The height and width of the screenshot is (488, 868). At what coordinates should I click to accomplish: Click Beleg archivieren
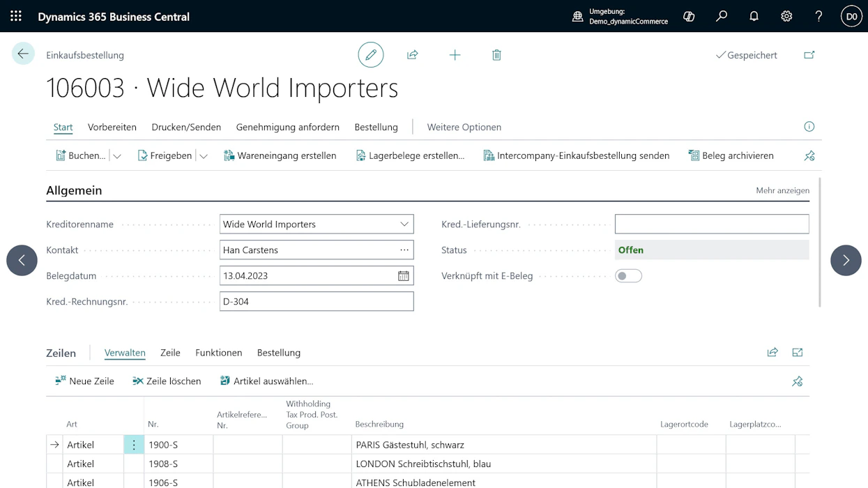point(731,155)
